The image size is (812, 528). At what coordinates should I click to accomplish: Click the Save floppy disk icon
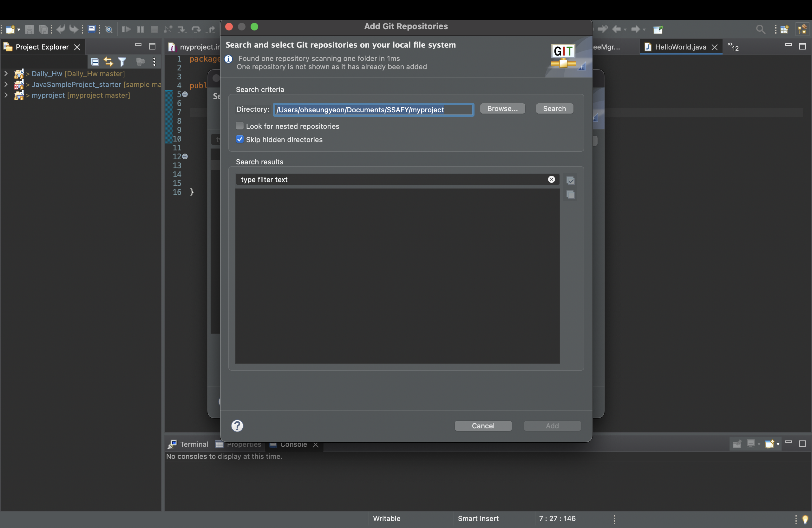[x=29, y=30]
